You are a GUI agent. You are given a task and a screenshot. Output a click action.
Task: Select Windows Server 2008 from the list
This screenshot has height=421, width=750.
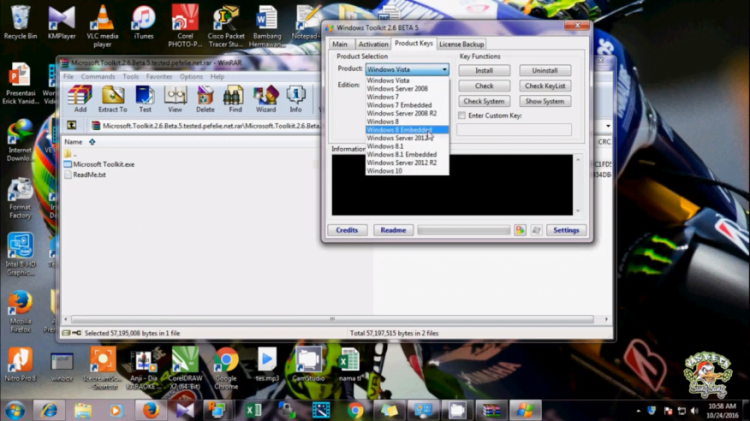[407, 89]
